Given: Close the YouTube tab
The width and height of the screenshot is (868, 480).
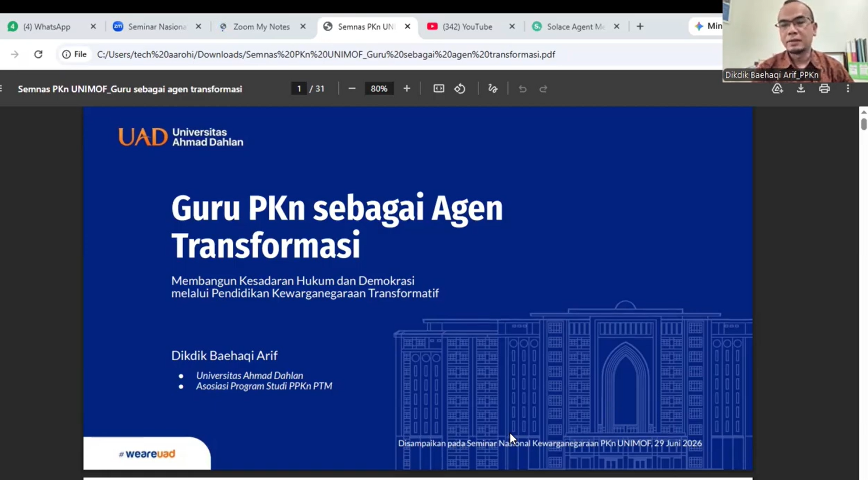Looking at the screenshot, I should [x=512, y=26].
